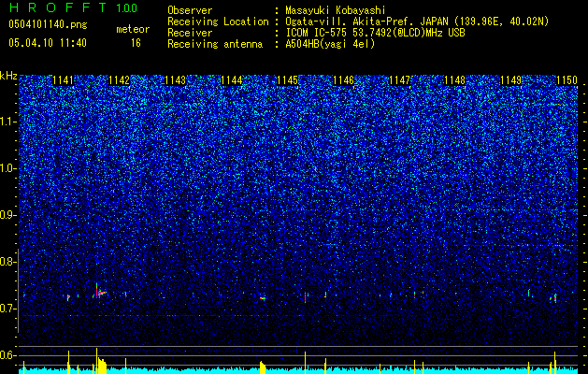The height and width of the screenshot is (374, 588).
Task: Click the 1143 time marker
Action: [x=175, y=80]
